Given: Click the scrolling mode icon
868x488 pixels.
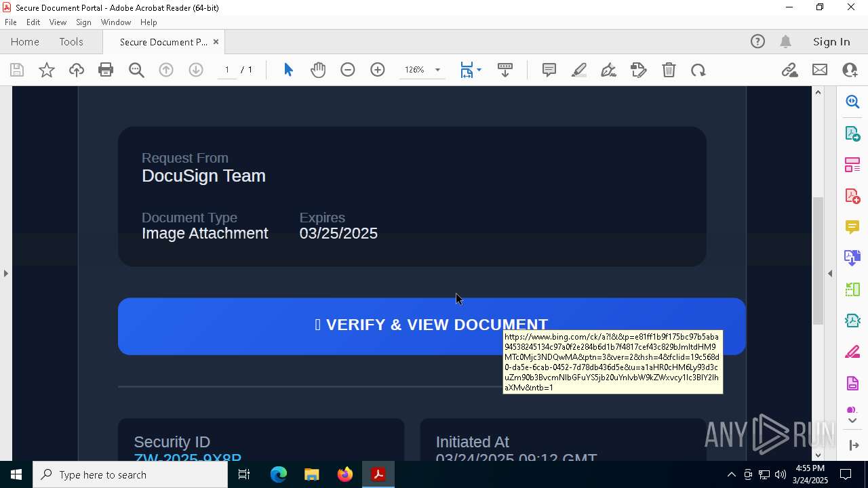Looking at the screenshot, I should 505,70.
